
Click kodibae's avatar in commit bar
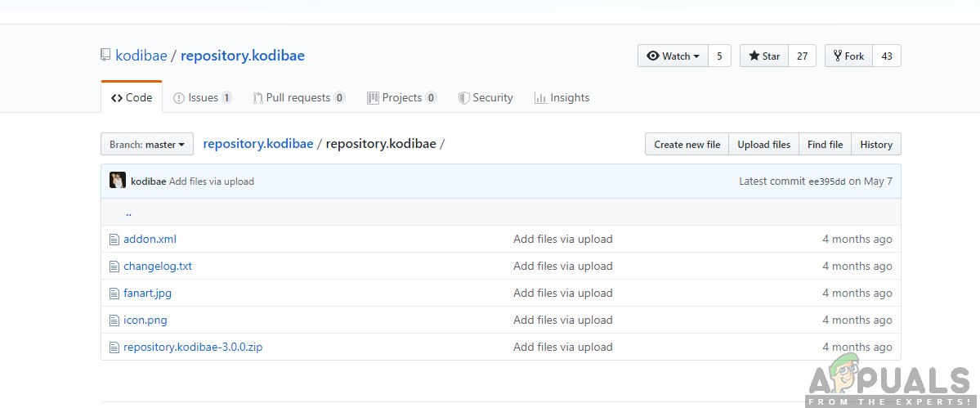(118, 181)
